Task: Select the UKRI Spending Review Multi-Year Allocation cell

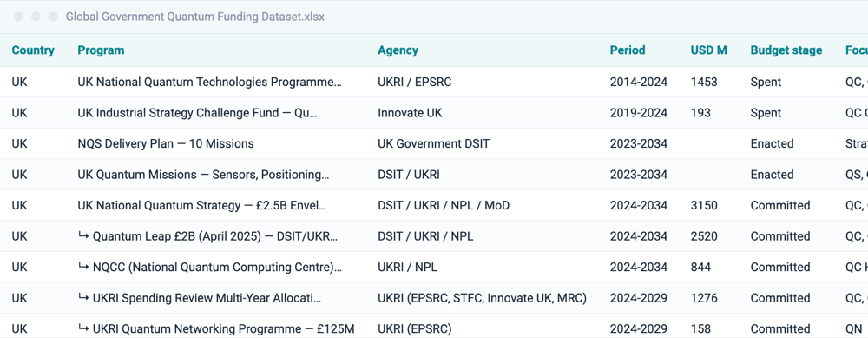Action: (200, 299)
